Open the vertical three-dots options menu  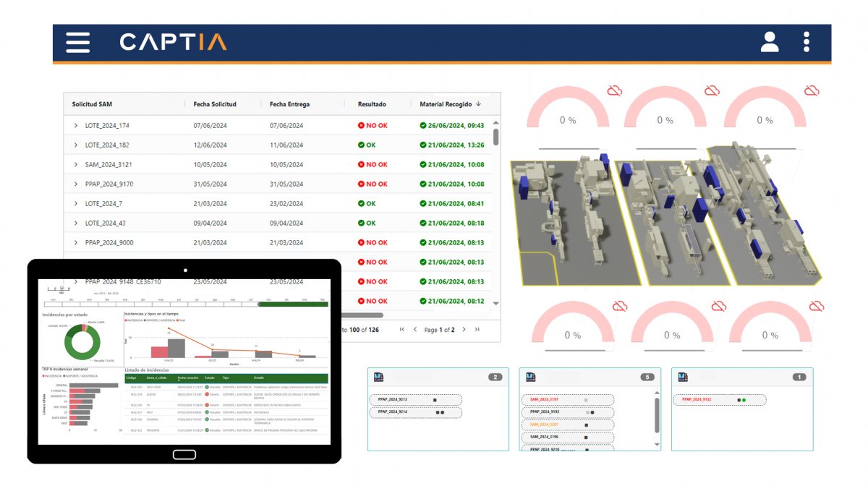click(x=807, y=42)
